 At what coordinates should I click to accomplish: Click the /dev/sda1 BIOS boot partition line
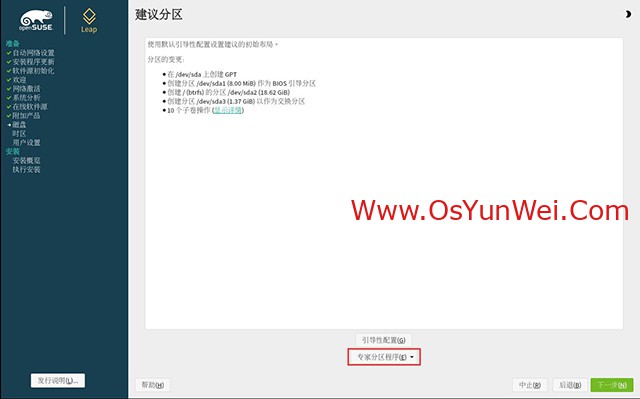(x=242, y=83)
